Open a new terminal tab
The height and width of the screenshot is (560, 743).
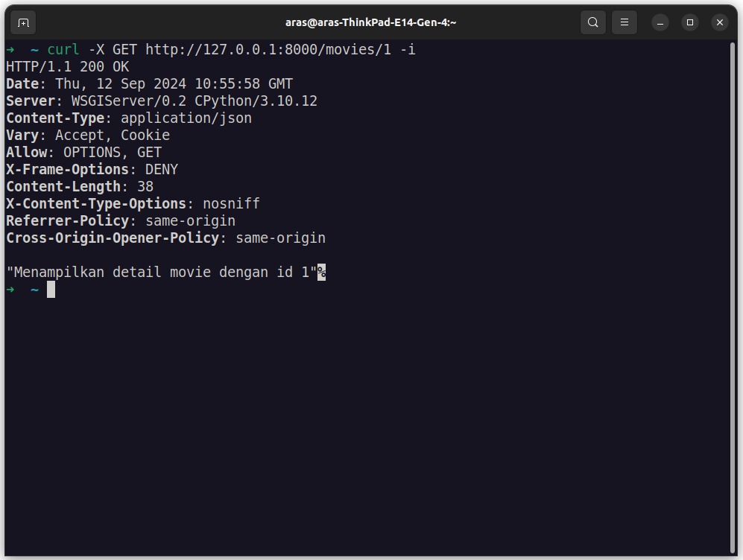pos(23,22)
